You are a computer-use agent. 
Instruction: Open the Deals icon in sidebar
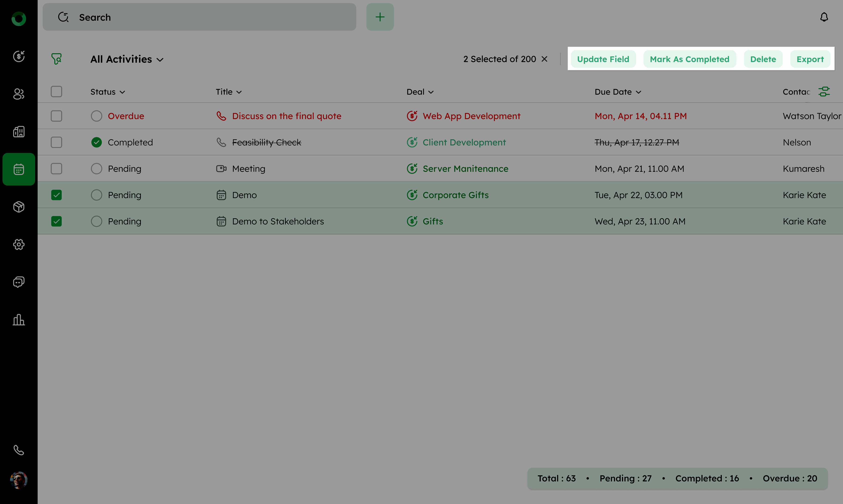19,56
